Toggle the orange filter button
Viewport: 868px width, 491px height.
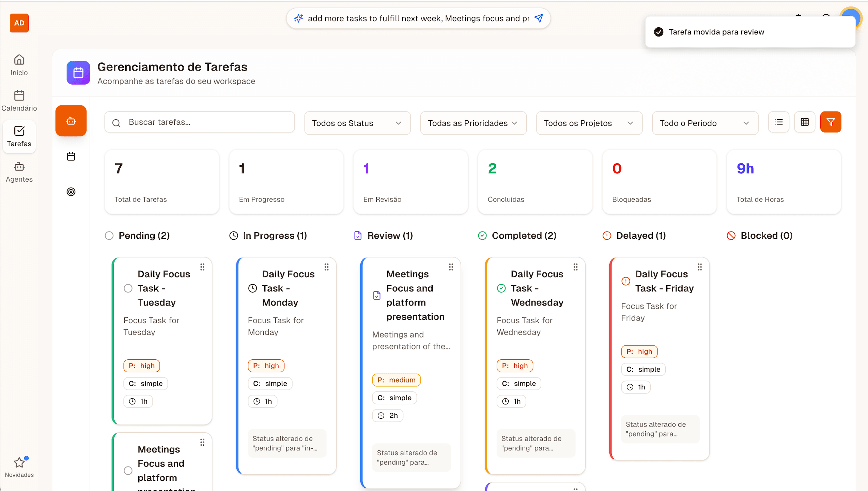pos(831,122)
